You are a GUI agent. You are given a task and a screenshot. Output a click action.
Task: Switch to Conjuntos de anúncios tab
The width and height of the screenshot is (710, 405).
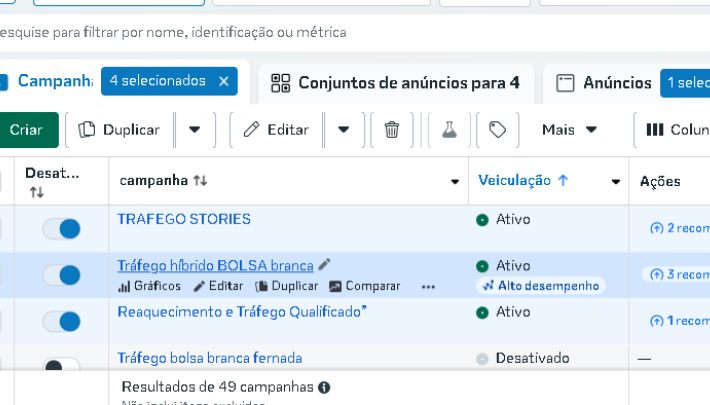tap(396, 83)
